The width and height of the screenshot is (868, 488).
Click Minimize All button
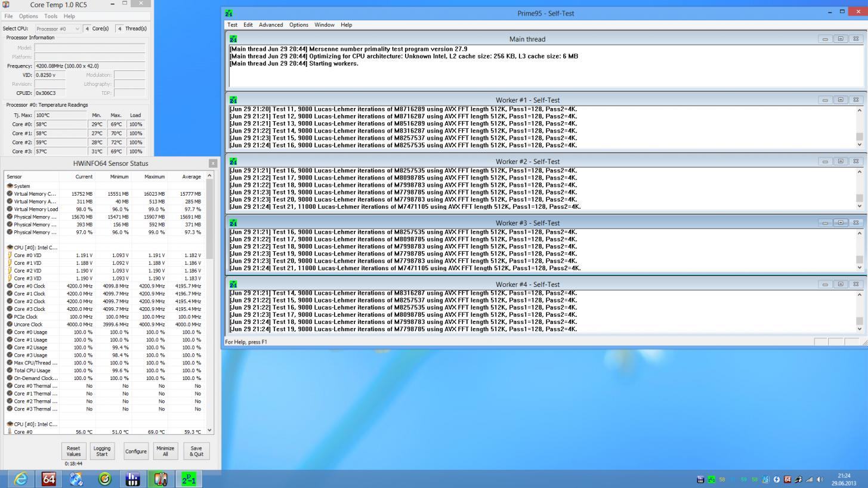165,451
